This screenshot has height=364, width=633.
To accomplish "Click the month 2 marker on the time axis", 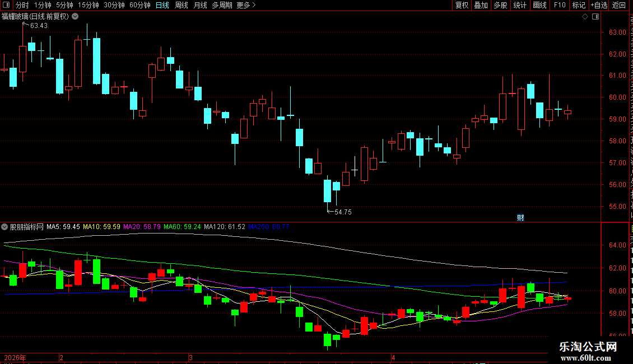I will tap(62, 357).
